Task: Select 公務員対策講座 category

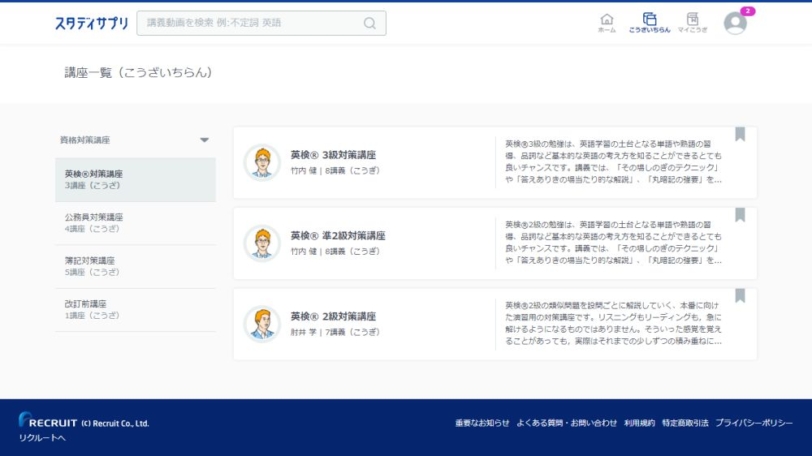Action: tap(135, 223)
